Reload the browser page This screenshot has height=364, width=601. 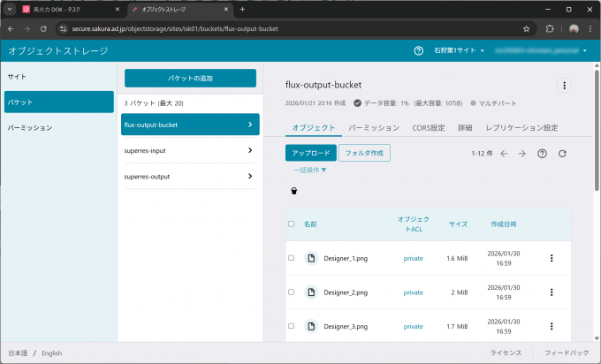click(x=46, y=28)
